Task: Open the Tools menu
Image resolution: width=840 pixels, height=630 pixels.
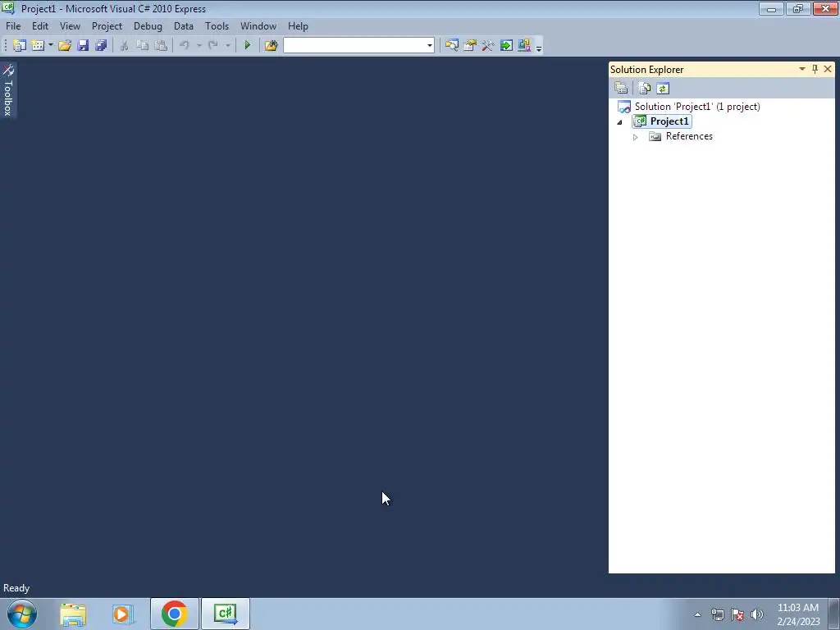Action: coord(217,25)
